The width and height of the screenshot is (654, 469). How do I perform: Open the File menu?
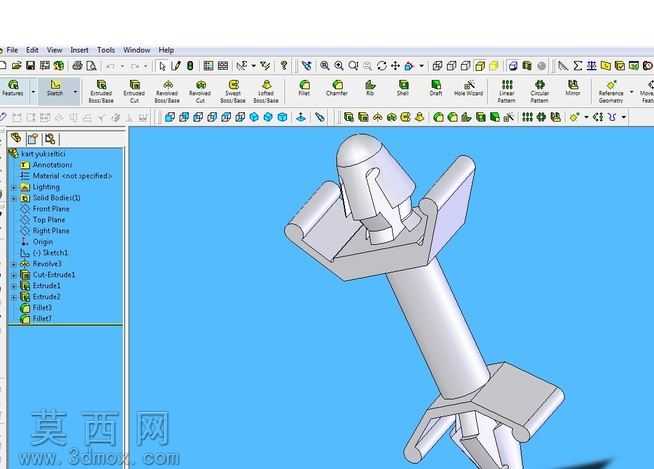[x=12, y=50]
